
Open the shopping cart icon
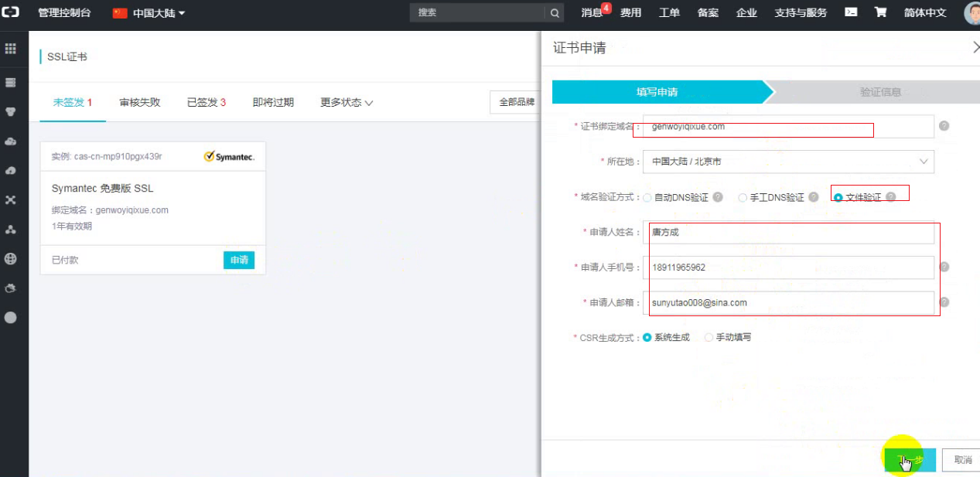coord(880,12)
